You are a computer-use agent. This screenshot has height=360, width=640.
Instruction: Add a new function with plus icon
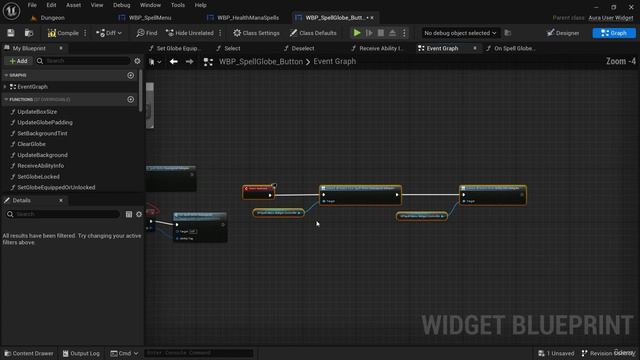[131, 99]
